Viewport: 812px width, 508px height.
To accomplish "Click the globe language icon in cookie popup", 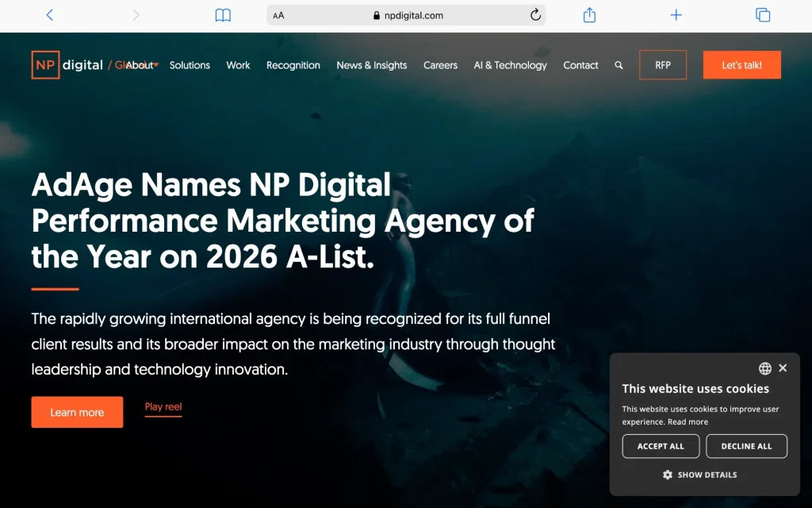I will [x=764, y=368].
